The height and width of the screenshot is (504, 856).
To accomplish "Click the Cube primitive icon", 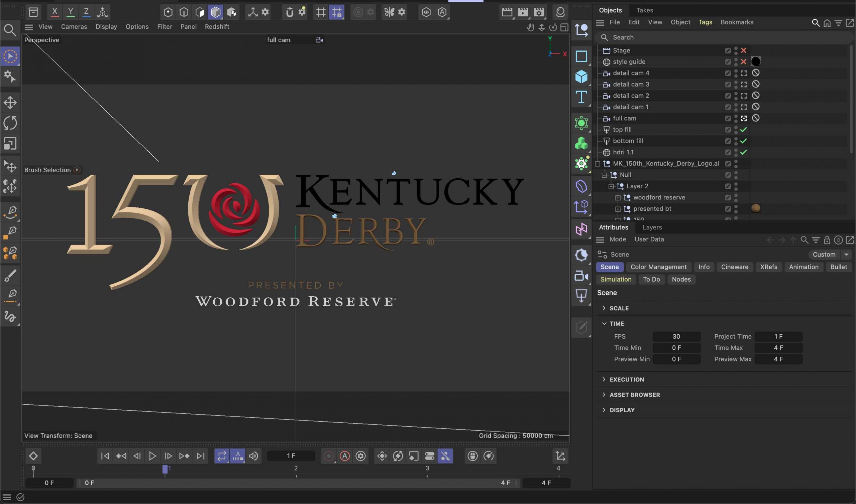I will point(581,76).
